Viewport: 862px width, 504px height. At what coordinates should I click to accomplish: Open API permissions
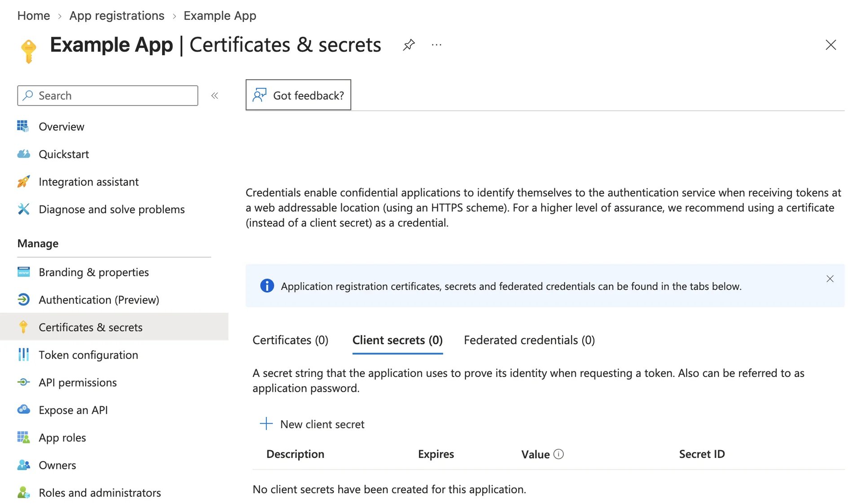[78, 382]
